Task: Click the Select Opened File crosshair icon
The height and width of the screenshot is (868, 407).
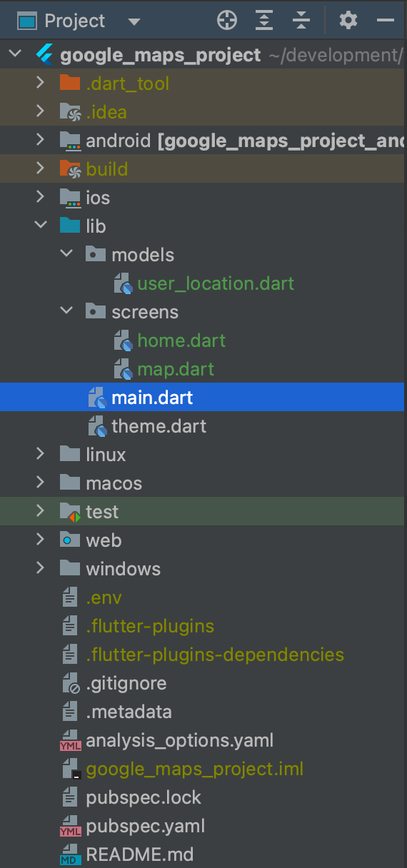Action: click(227, 21)
